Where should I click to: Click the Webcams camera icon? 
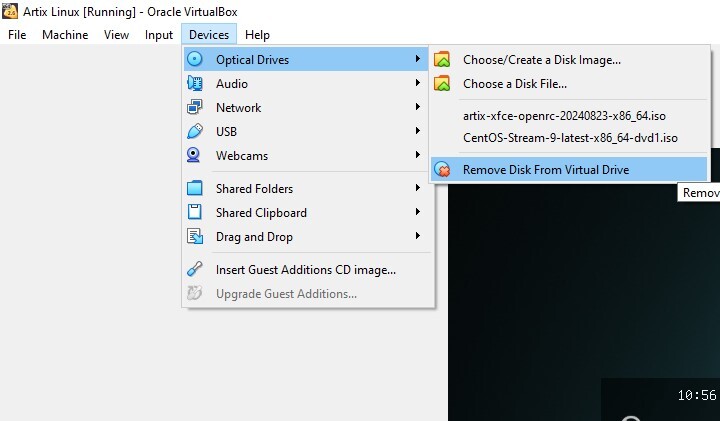194,155
